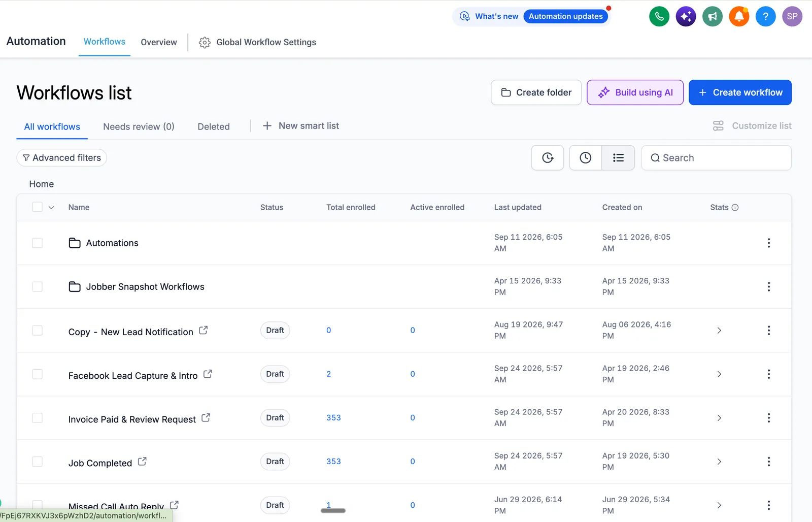The width and height of the screenshot is (812, 522).
Task: Open the bulk select dropdown arrow in header
Action: point(51,207)
